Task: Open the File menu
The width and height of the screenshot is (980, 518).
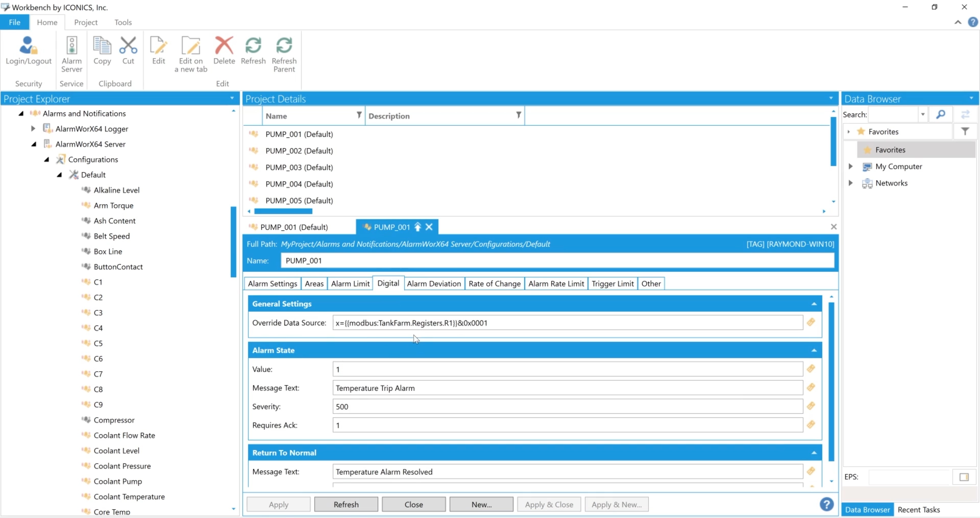Action: 15,22
